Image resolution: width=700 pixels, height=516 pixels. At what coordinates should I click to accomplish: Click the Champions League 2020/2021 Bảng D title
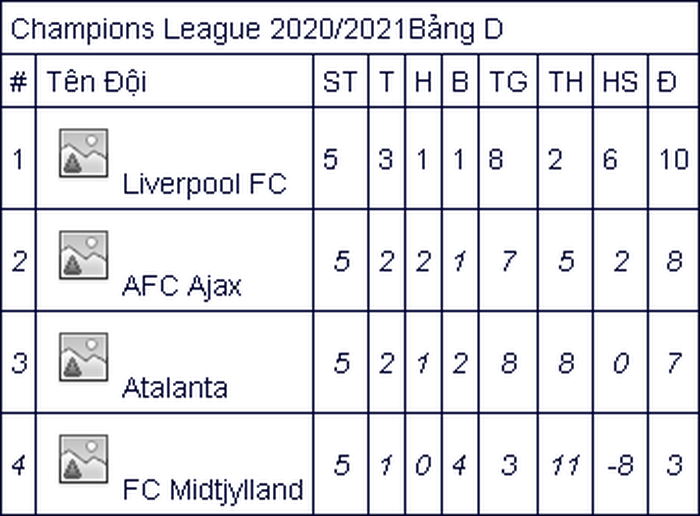pos(257,29)
